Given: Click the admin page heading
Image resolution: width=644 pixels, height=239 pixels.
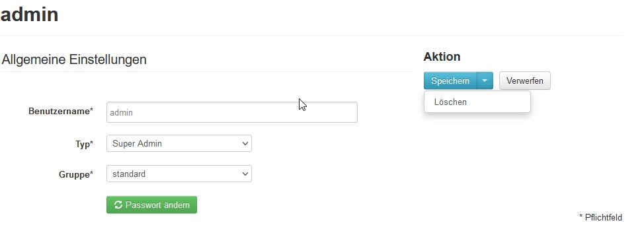Looking at the screenshot, I should [x=30, y=15].
